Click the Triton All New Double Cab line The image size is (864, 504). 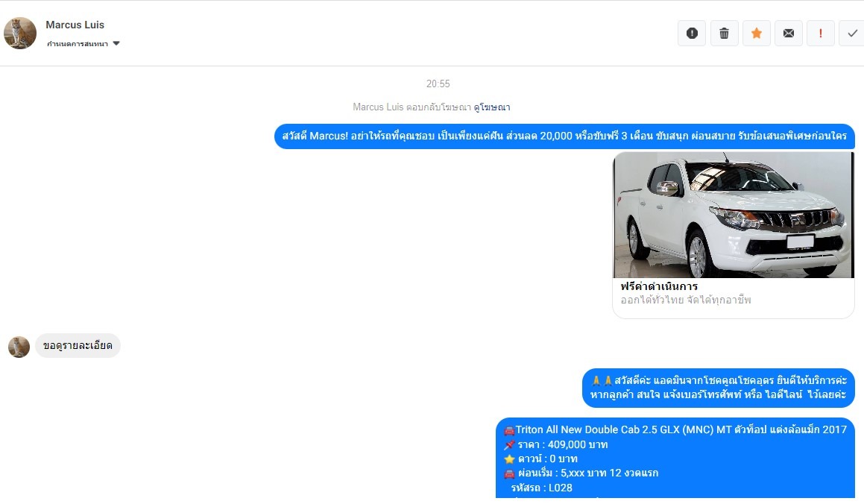(x=675, y=429)
